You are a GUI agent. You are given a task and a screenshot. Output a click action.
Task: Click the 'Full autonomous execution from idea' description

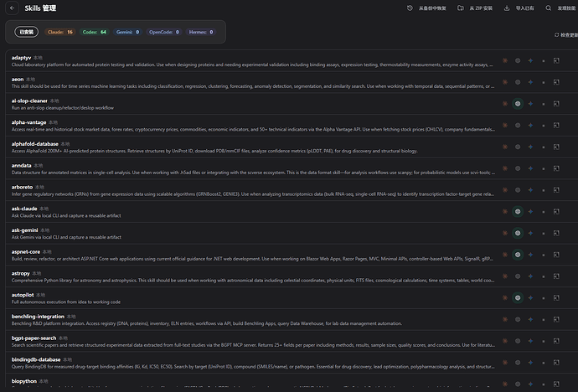click(x=66, y=302)
